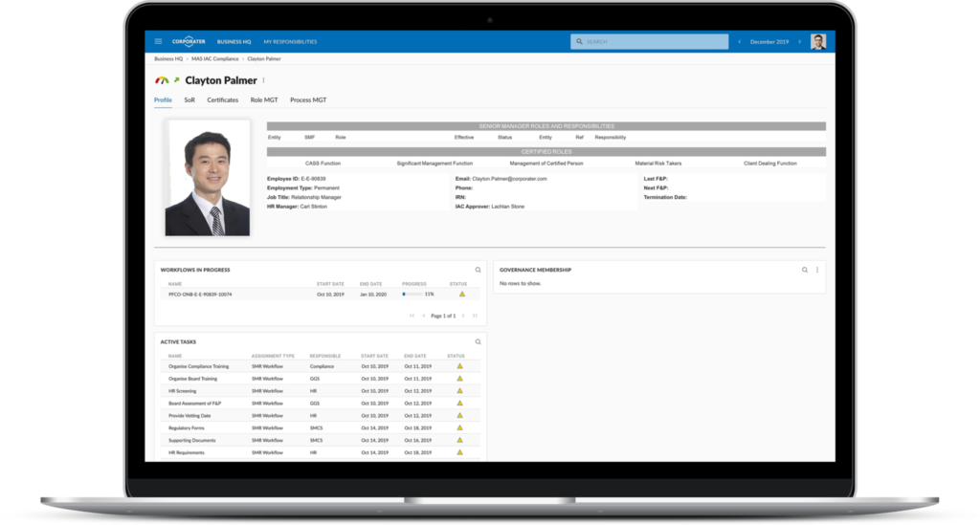Click warning icon for HR Screening
Image resolution: width=980 pixels, height=525 pixels.
[459, 391]
